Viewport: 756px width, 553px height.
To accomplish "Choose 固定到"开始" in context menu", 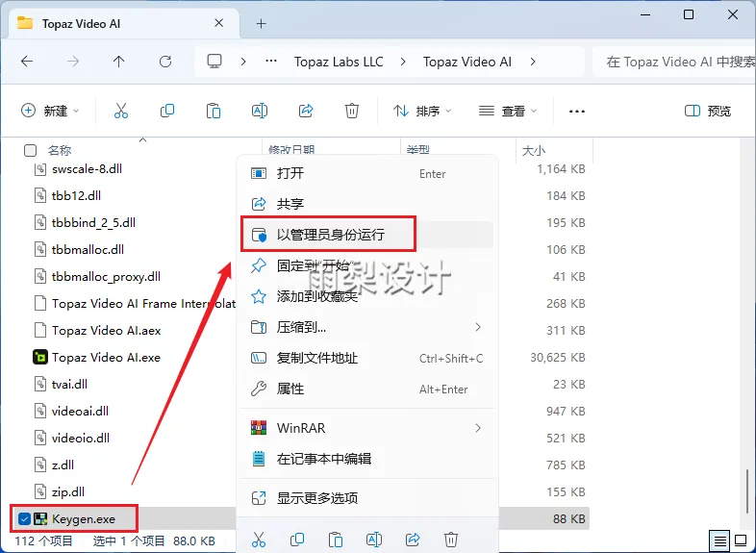I will pyautogui.click(x=366, y=265).
